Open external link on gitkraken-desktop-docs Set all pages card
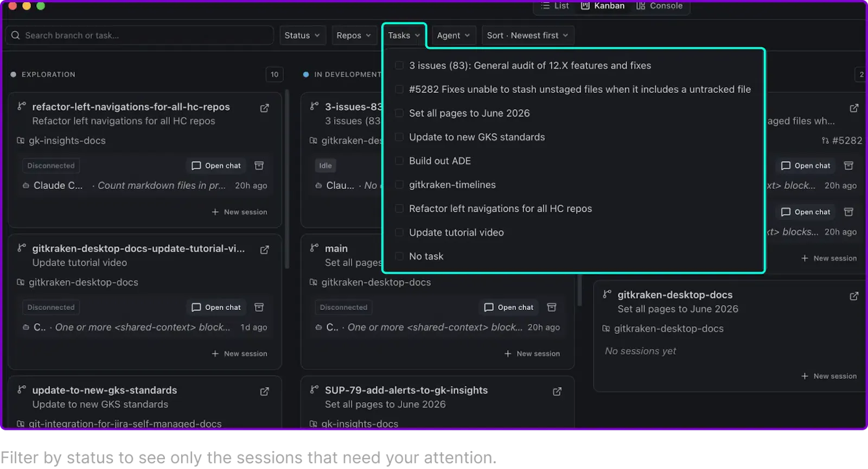The height and width of the screenshot is (469, 868). click(x=854, y=296)
